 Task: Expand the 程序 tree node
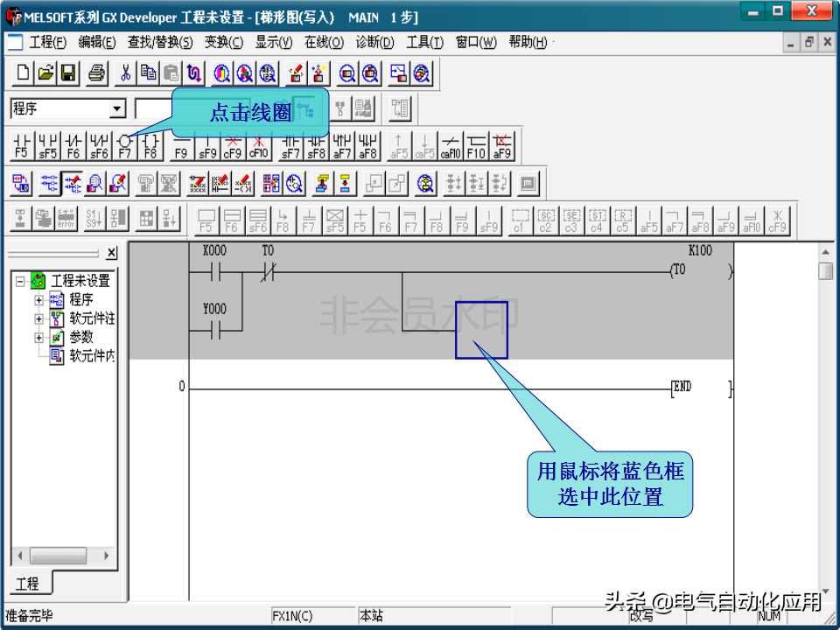coord(38,300)
